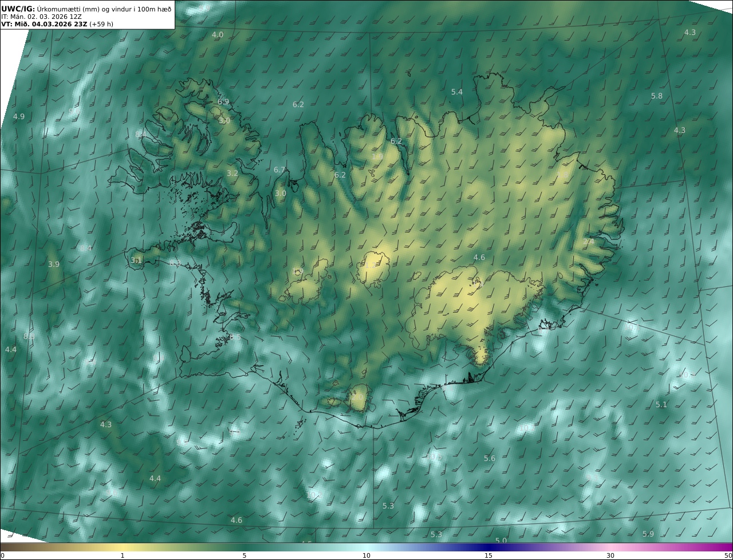Image resolution: width=733 pixels, height=560 pixels.
Task: Click the title 'UWC/IG: Úrkomumætti (mm) og vindur' line
Action: click(x=86, y=9)
